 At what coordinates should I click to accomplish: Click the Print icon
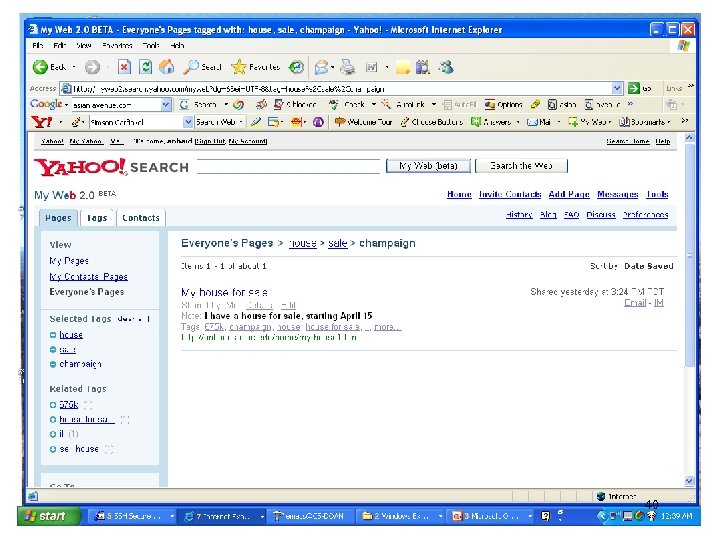pos(348,68)
